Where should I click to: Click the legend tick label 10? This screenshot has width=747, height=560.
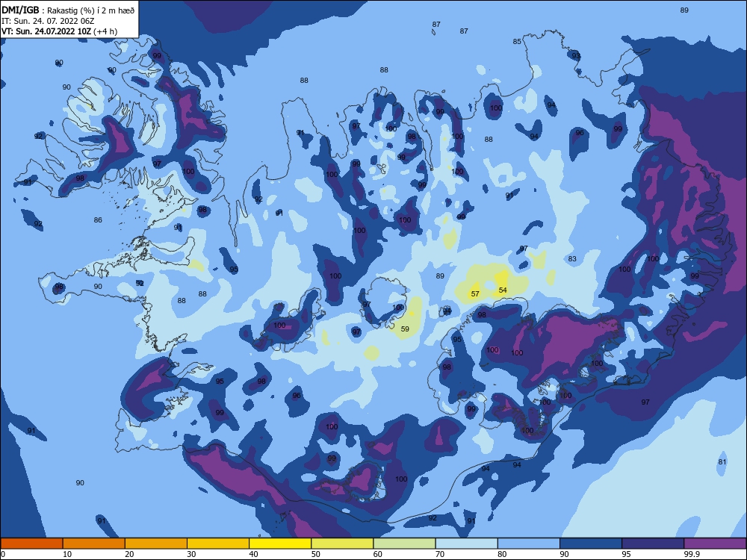[x=67, y=554]
